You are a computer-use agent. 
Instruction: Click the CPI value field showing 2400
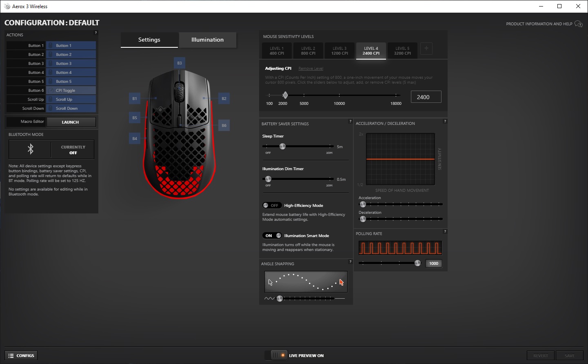(x=426, y=97)
